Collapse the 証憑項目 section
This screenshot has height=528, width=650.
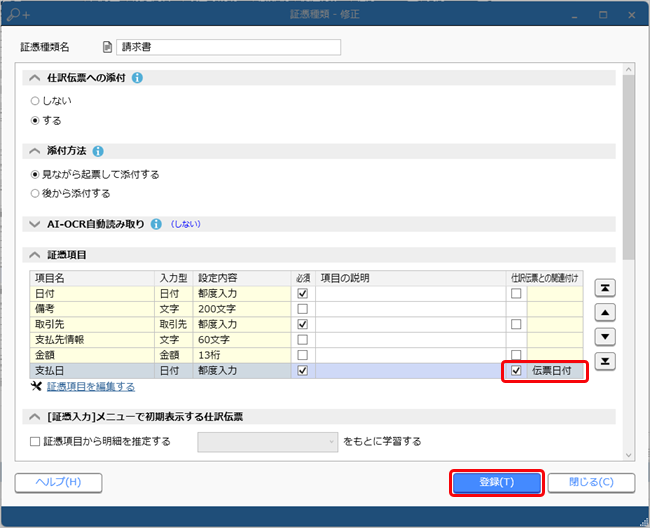35,255
